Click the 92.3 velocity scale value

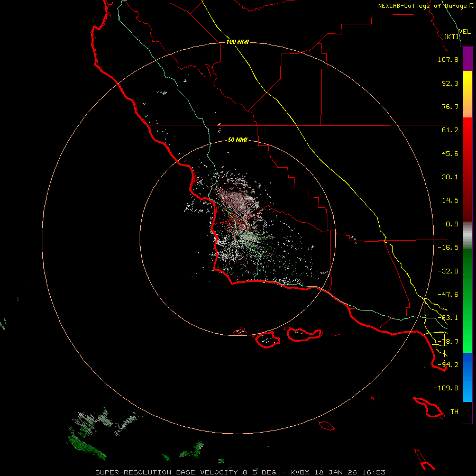450,83
